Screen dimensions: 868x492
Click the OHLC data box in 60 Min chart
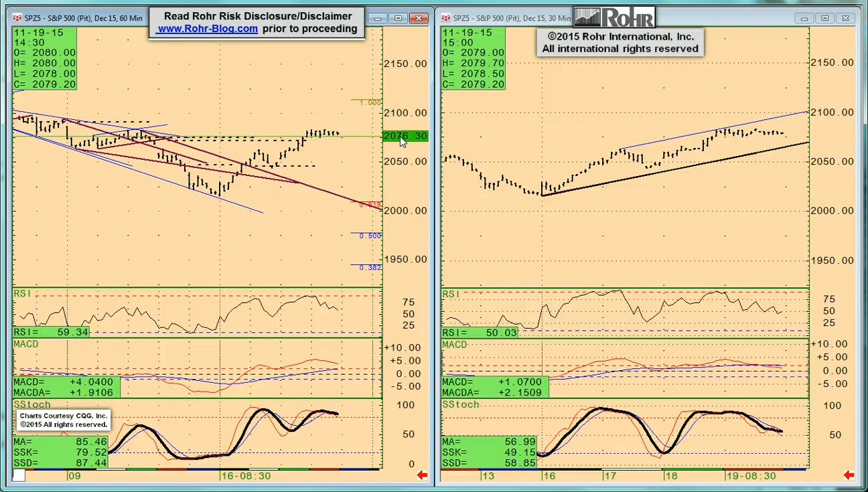coord(44,58)
